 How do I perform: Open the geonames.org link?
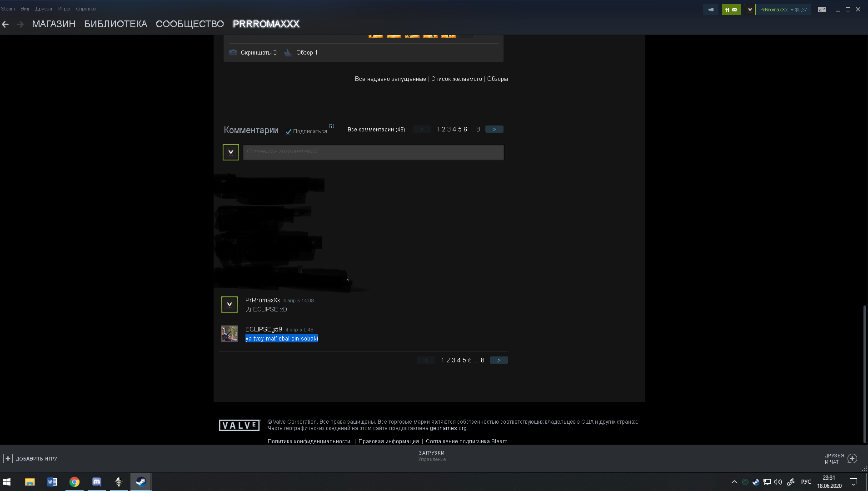click(448, 428)
